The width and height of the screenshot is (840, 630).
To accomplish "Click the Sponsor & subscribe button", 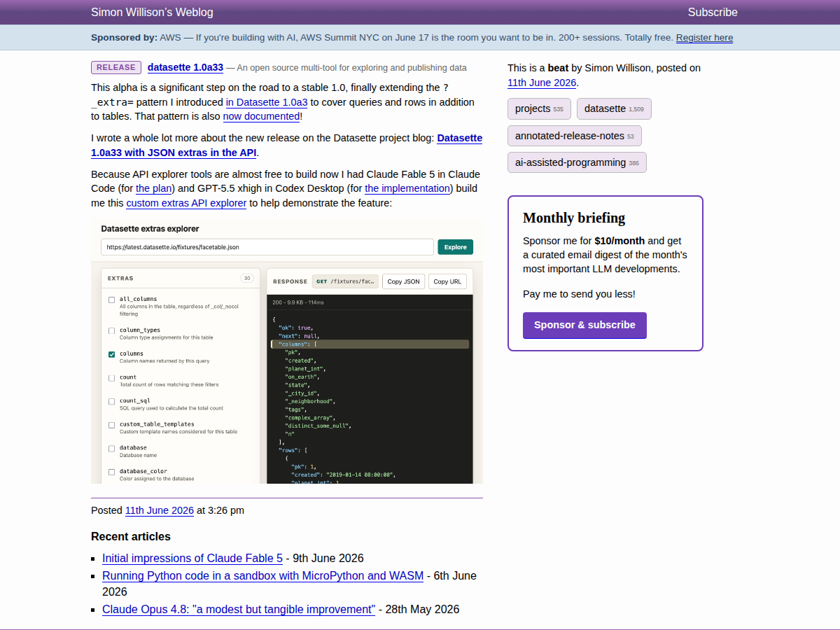I will 584,325.
